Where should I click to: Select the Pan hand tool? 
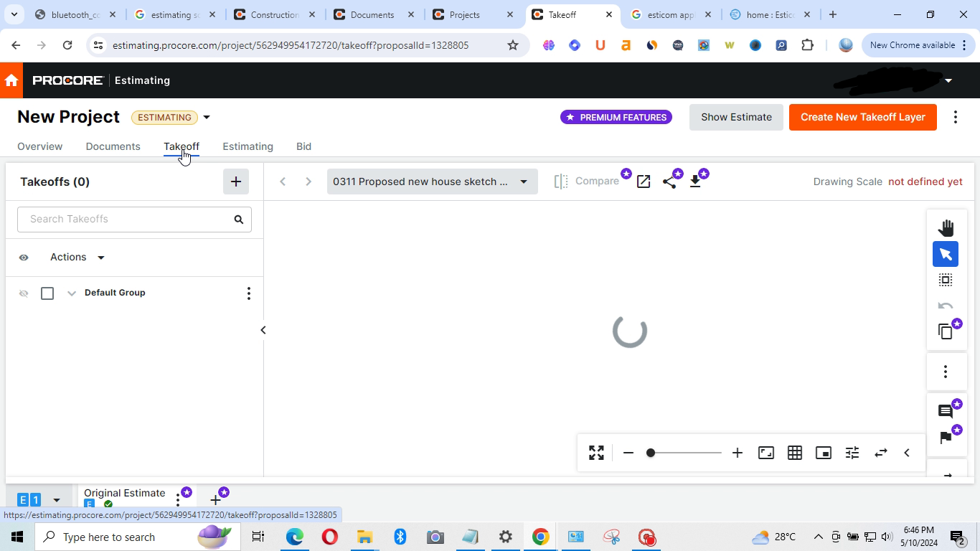tap(946, 228)
